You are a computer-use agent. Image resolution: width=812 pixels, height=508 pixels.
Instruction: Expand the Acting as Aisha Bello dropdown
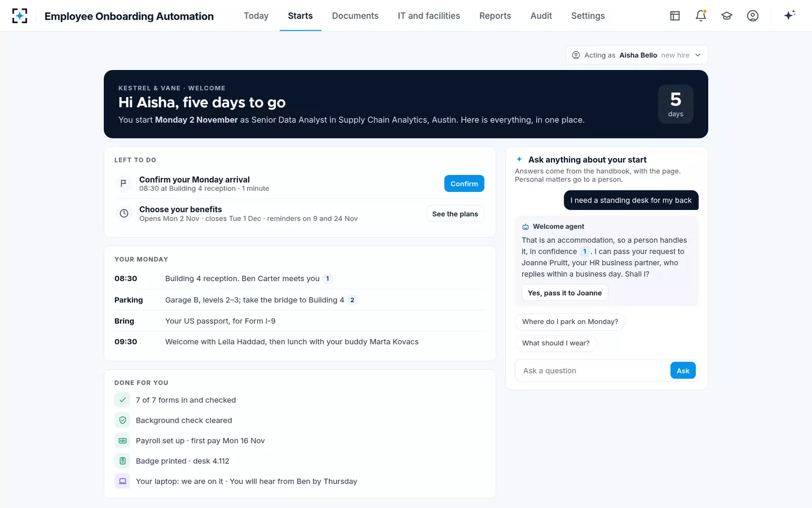(x=637, y=55)
